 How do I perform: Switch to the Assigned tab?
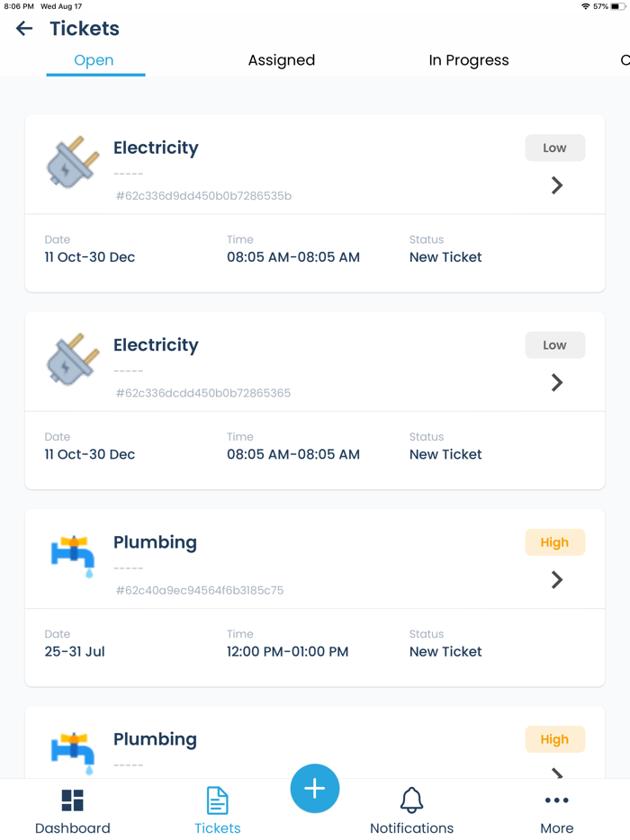282,60
